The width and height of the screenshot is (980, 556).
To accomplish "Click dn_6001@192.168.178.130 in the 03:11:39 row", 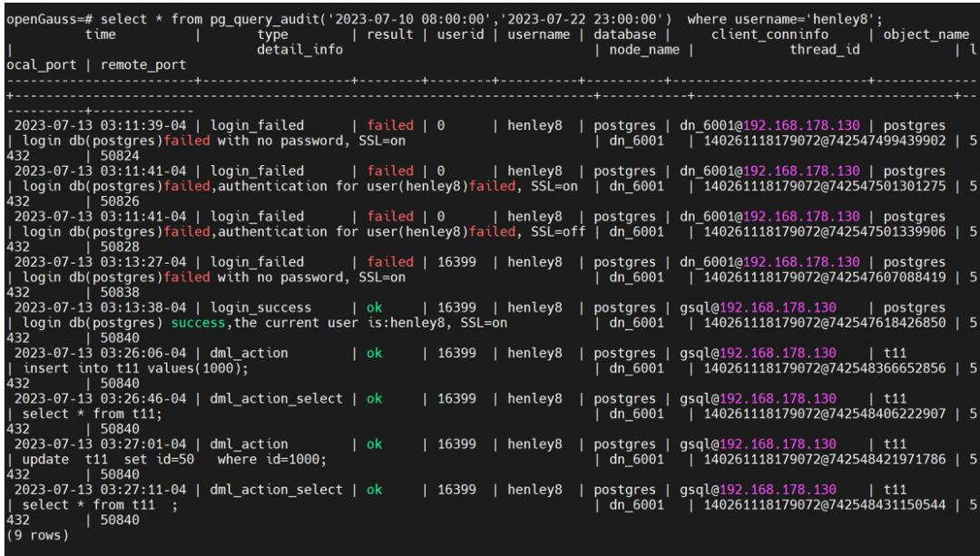I will (770, 125).
